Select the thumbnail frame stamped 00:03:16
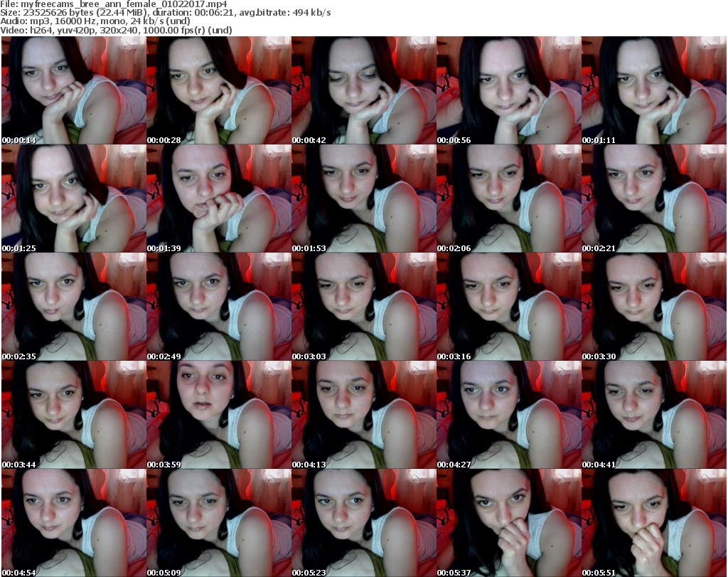The width and height of the screenshot is (728, 577). 509,307
